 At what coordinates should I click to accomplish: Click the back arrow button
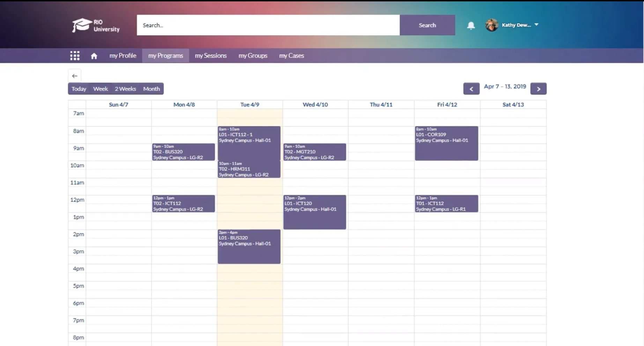click(x=75, y=76)
